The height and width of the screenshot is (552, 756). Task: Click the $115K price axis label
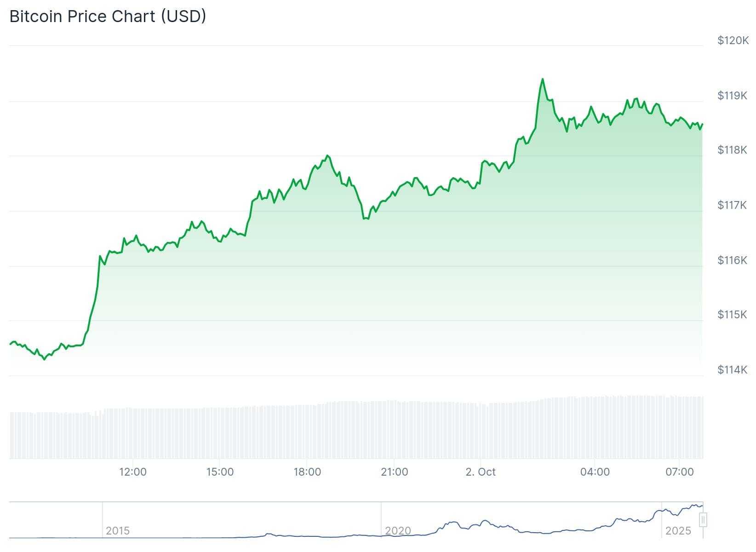732,315
